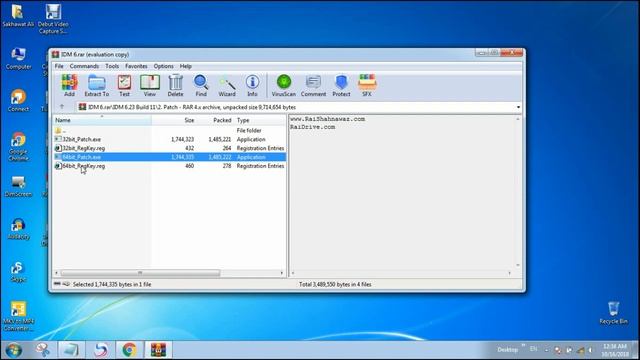Viewport: 640px width, 360px height.
Task: Open the Tools menu
Action: [112, 66]
